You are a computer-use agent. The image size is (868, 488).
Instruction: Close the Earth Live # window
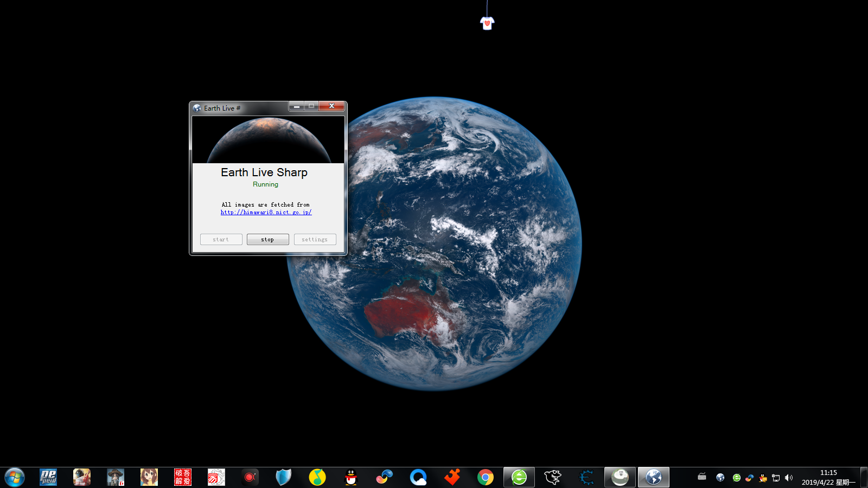[x=331, y=106]
